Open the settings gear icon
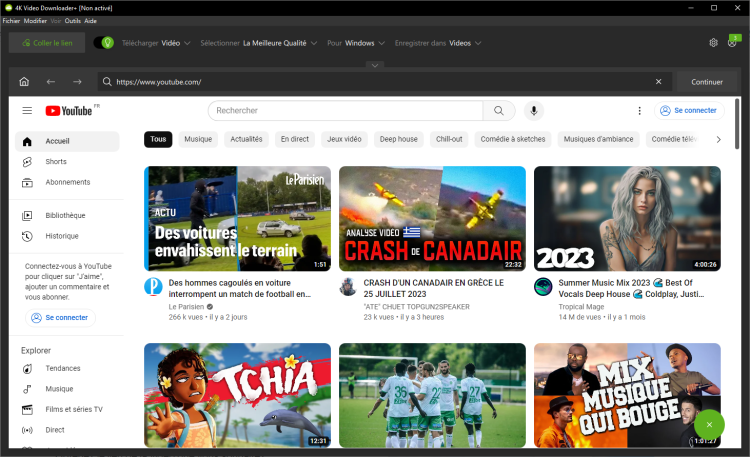 coord(713,43)
